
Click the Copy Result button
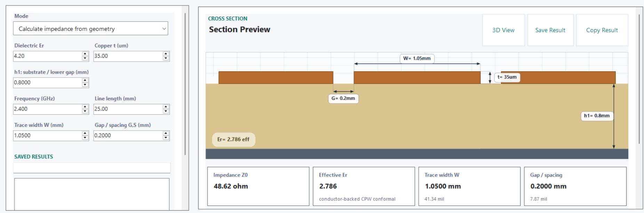[x=602, y=30]
